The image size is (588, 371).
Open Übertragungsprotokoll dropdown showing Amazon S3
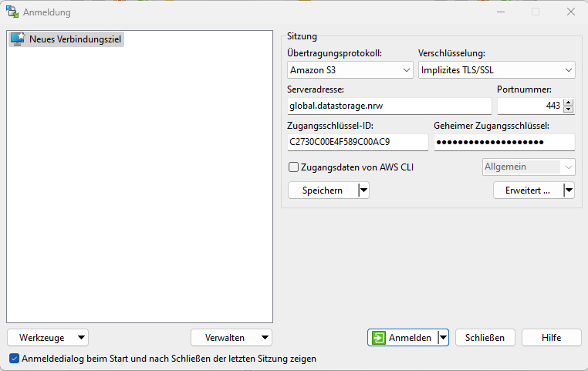pos(350,70)
